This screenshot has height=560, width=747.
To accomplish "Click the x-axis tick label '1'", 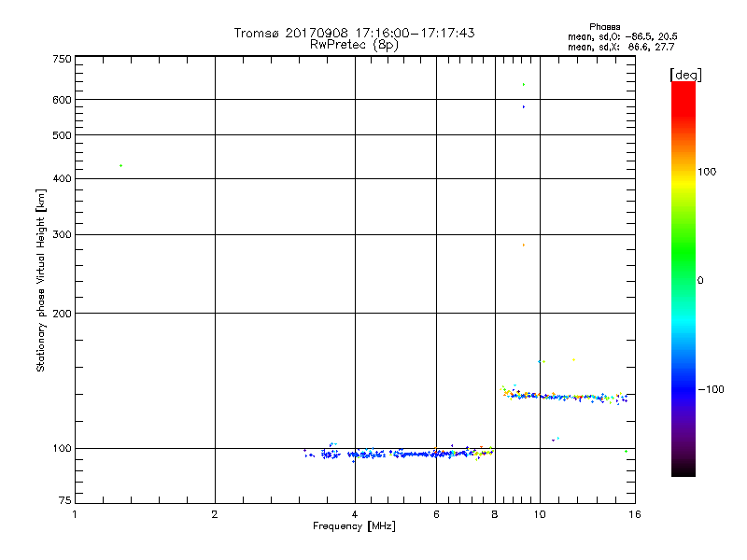I will click(75, 514).
